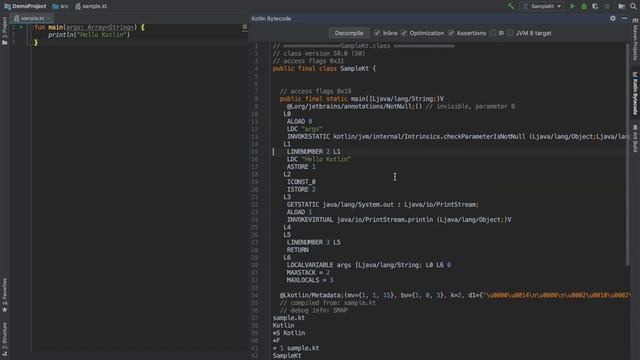Click the LDC "Hello Kotlin" bytecode line
Viewport: 640px width, 360px height.
(319, 159)
